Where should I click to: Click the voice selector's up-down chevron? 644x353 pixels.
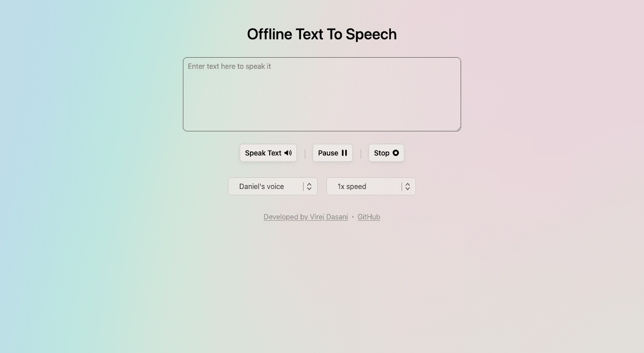pos(309,186)
